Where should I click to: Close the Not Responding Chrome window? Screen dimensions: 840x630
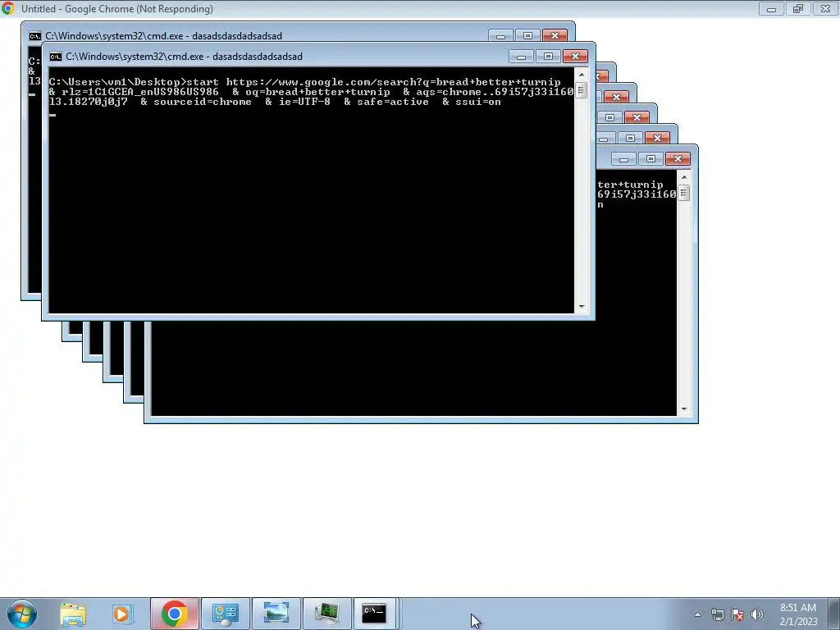(x=825, y=8)
